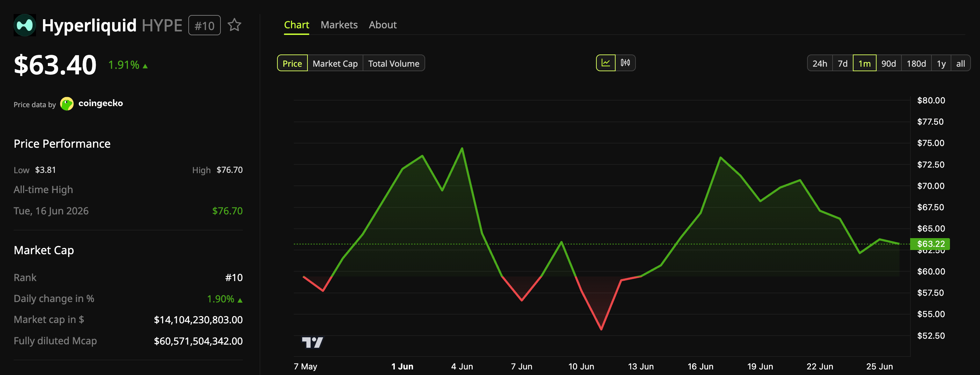The width and height of the screenshot is (980, 375).
Task: Set chart range to all
Action: (960, 63)
